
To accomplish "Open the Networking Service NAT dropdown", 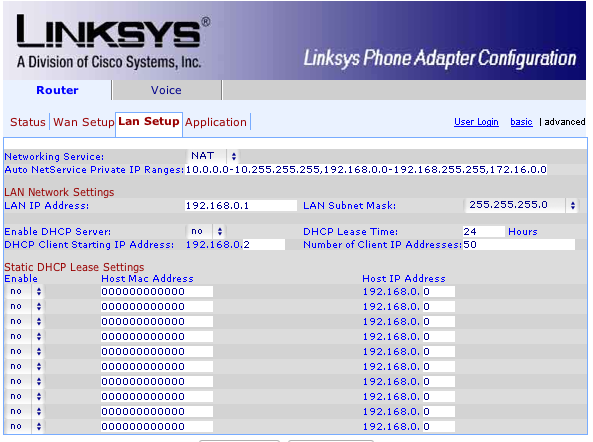I will pyautogui.click(x=213, y=156).
